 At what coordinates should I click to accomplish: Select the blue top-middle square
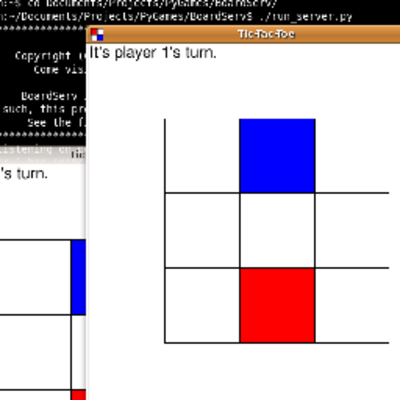[277, 156]
